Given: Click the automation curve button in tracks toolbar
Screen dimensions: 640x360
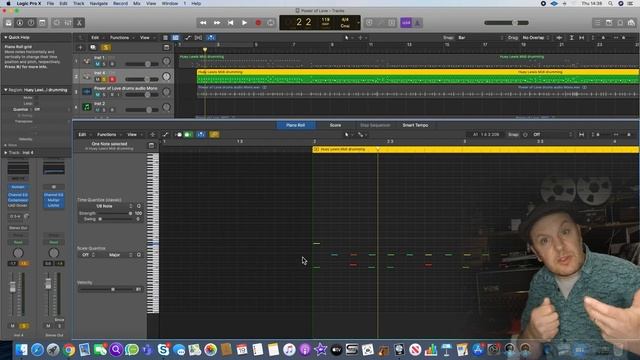Looking at the screenshot, I should coord(188,38).
